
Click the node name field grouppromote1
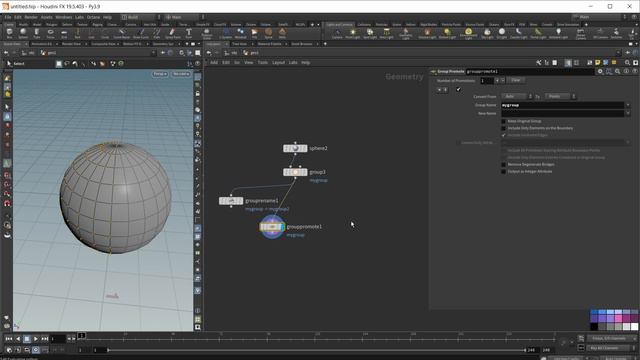click(x=530, y=71)
